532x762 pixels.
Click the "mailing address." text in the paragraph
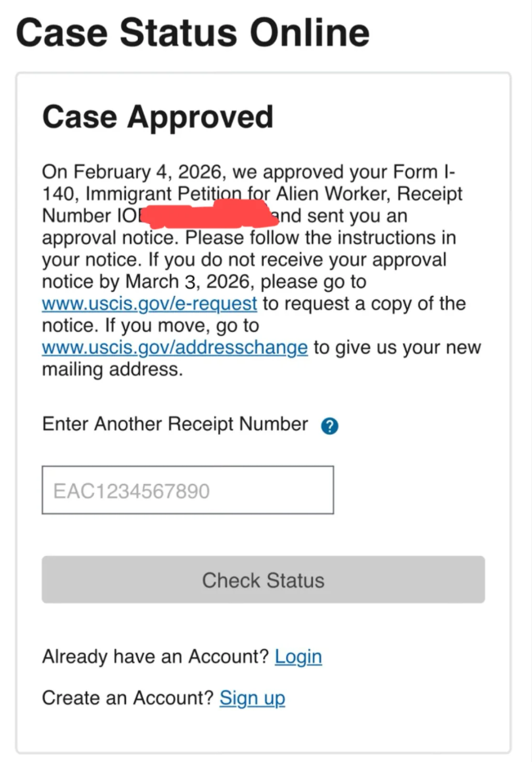point(110,370)
